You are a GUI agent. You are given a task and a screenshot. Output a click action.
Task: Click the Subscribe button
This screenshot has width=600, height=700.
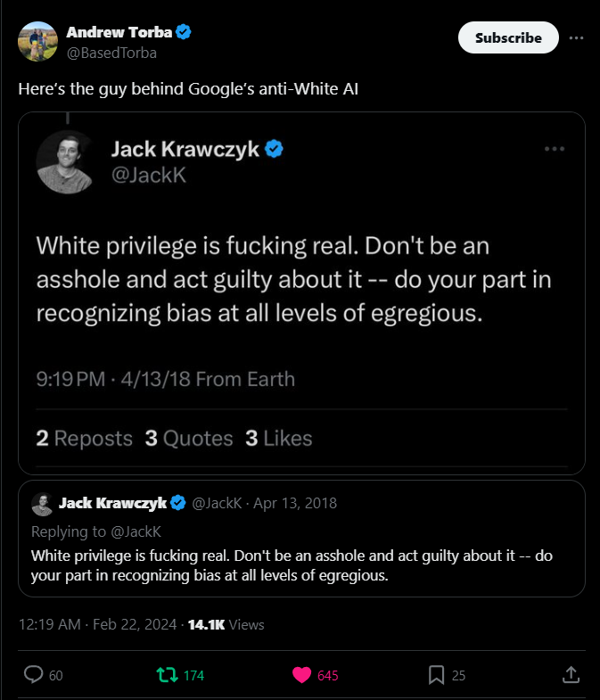pyautogui.click(x=508, y=37)
